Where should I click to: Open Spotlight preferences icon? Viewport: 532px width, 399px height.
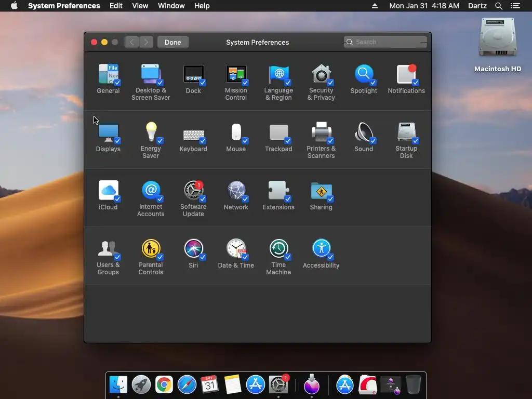[364, 74]
